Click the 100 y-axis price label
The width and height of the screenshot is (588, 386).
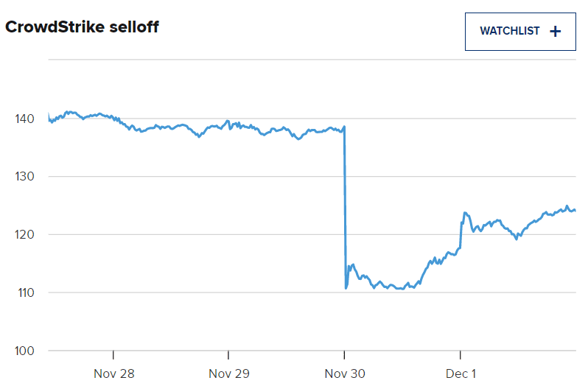pyautogui.click(x=24, y=351)
